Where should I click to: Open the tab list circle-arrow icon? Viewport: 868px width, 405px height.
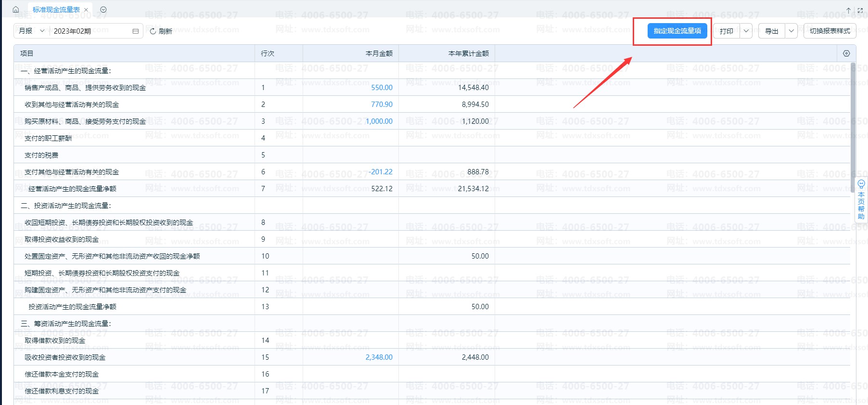[x=103, y=10]
